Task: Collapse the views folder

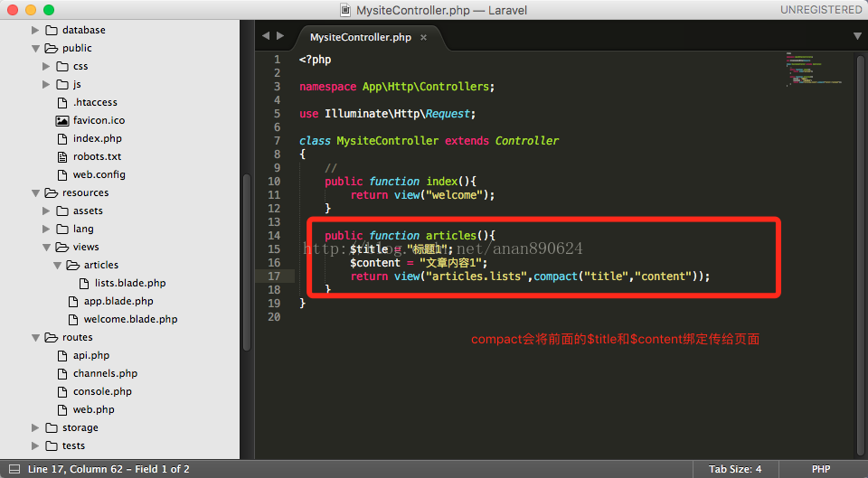Action: pos(46,248)
